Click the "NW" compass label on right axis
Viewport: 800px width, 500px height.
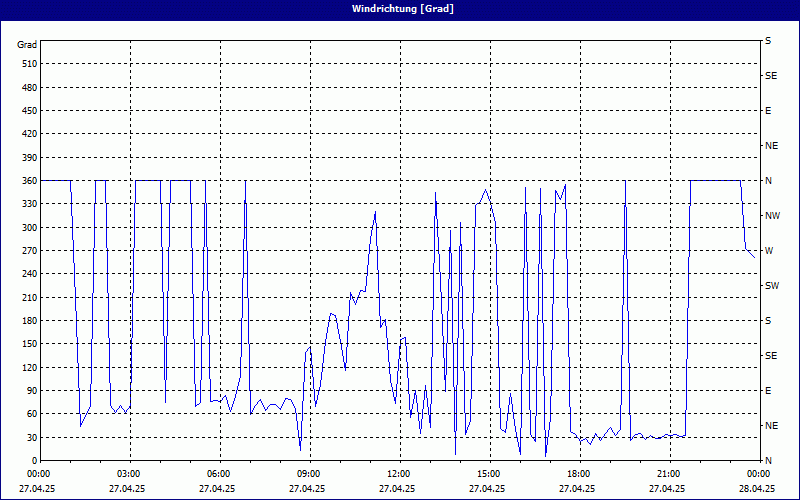pyautogui.click(x=771, y=215)
